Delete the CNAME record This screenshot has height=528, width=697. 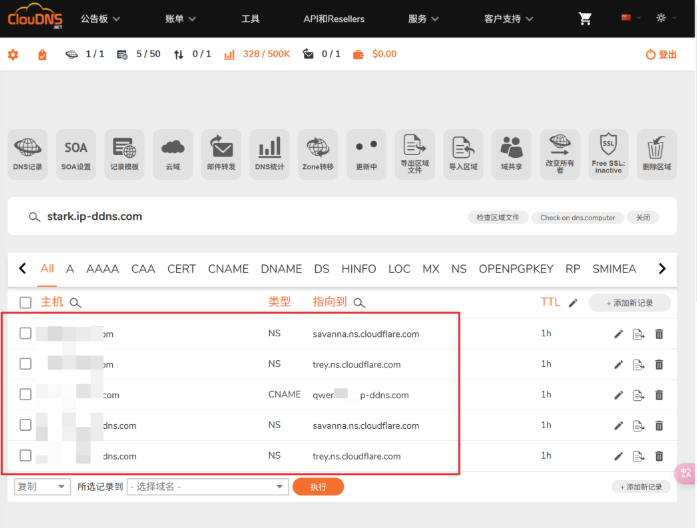coord(659,395)
